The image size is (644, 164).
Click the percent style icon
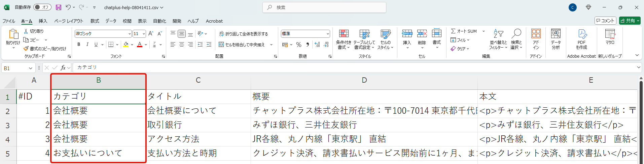298,45
